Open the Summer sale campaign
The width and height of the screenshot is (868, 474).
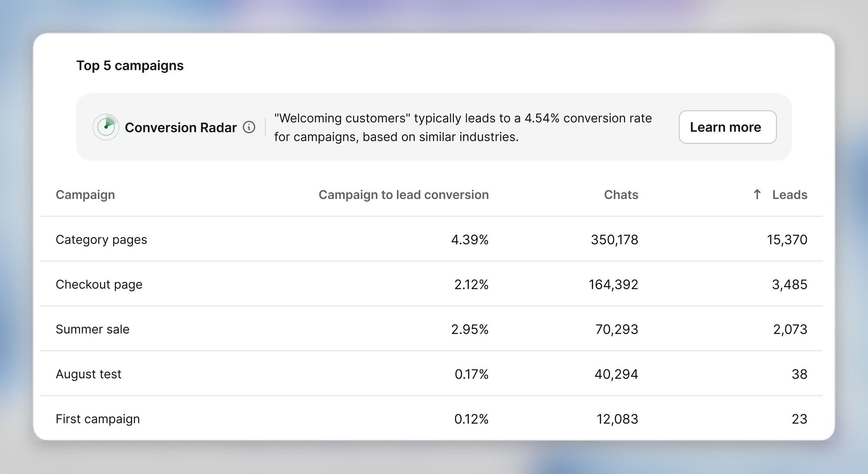(x=92, y=329)
